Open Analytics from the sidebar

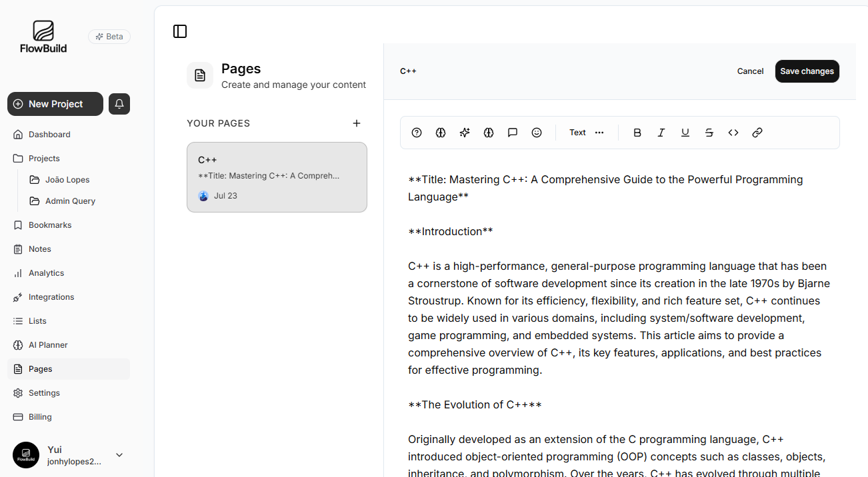click(46, 273)
